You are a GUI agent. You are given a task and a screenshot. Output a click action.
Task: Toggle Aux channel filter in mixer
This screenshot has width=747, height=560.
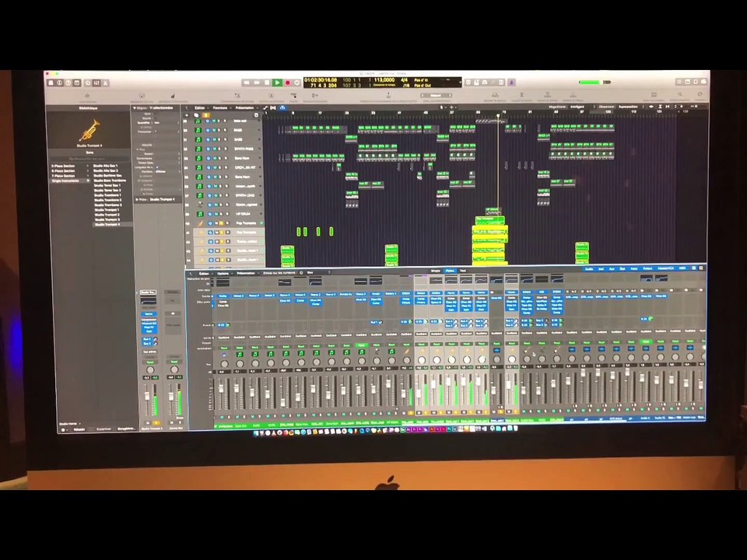(x=612, y=269)
